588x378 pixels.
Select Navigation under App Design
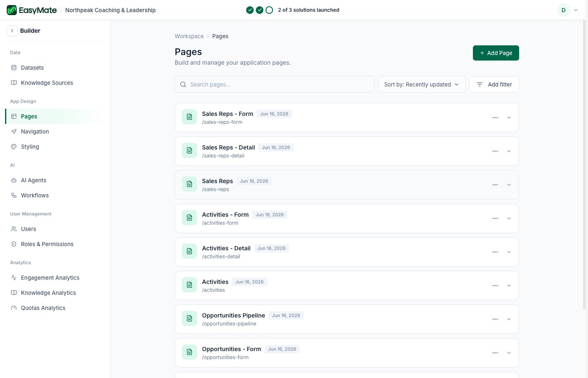(53, 131)
